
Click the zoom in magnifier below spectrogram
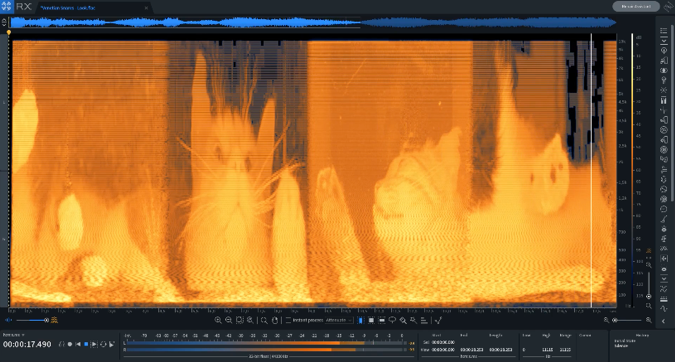[218, 320]
